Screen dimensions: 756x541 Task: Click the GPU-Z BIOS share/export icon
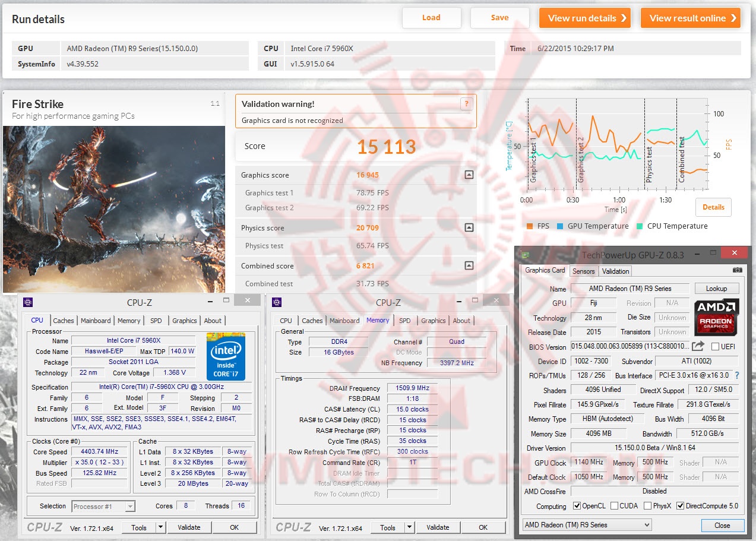point(698,346)
